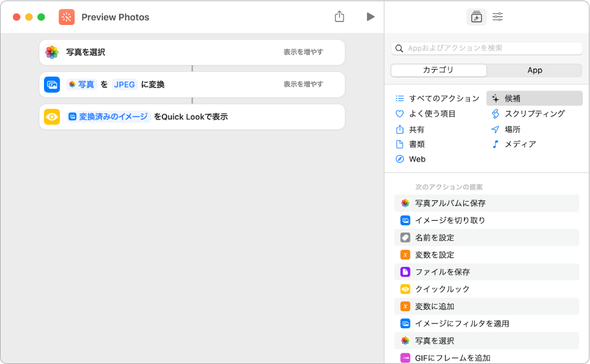Add ファイルを保存 suggested action

pos(487,272)
